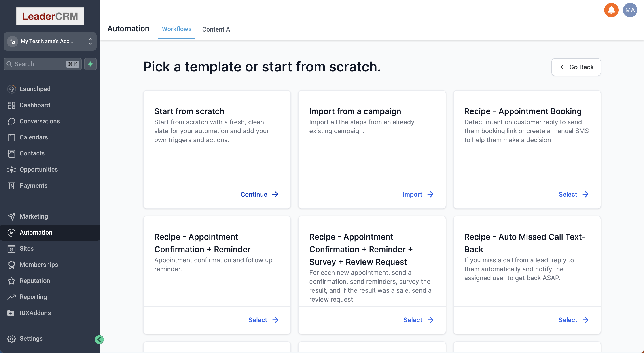Viewport: 644px width, 353px height.
Task: Switch to the Content AI tab
Action: click(217, 29)
